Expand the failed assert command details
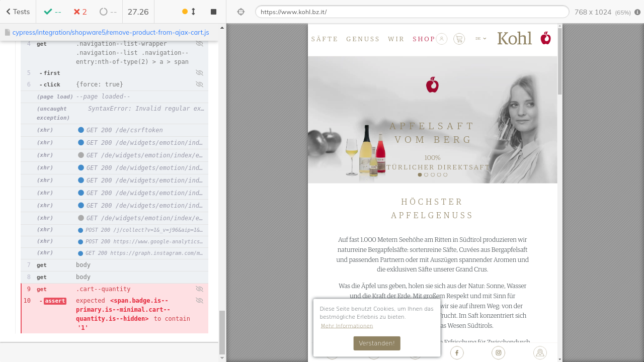The height and width of the screenshot is (362, 644). coord(55,301)
